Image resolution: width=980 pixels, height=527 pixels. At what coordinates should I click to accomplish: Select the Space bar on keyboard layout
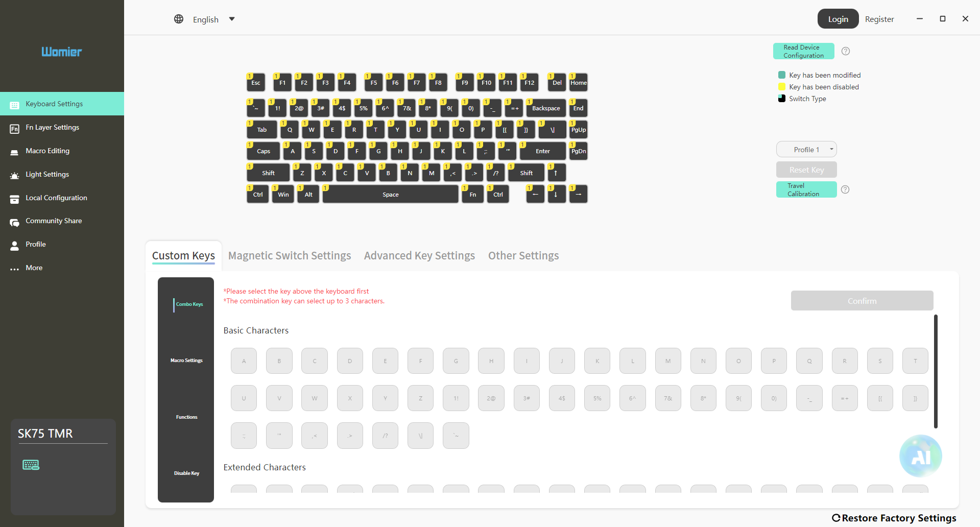391,195
